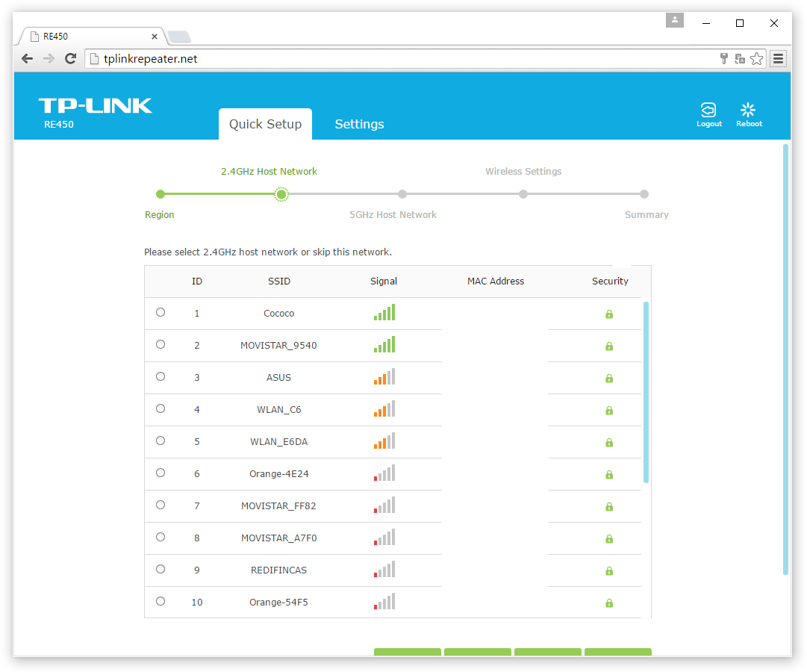This screenshot has width=807, height=672.
Task: Click the TP-LINK logo
Action: (x=96, y=105)
